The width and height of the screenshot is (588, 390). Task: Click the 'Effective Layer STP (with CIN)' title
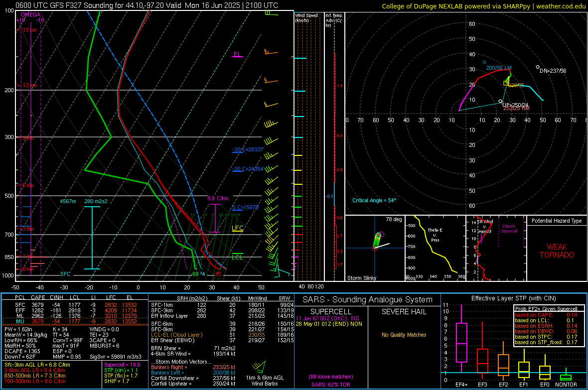click(513, 298)
